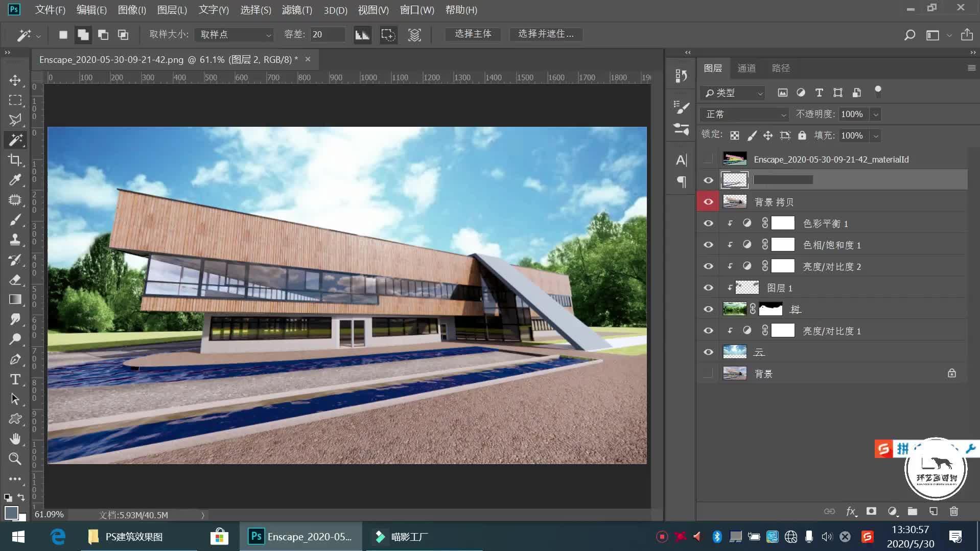Open the 类型 layer filter dropdown
The image size is (980, 551).
click(733, 93)
